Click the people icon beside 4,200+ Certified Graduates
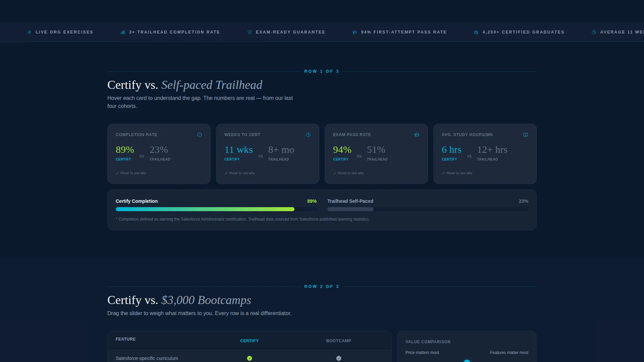This screenshot has height=362, width=644. (x=476, y=32)
